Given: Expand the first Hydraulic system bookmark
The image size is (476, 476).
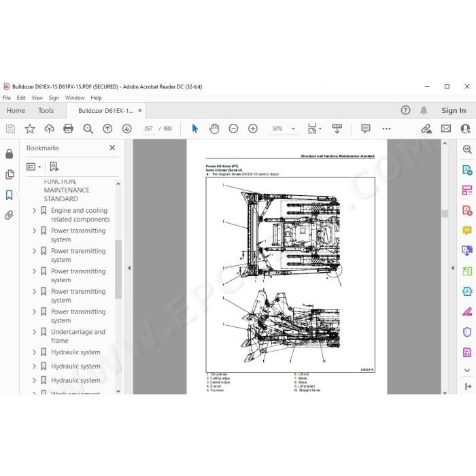Looking at the screenshot, I should (x=34, y=352).
